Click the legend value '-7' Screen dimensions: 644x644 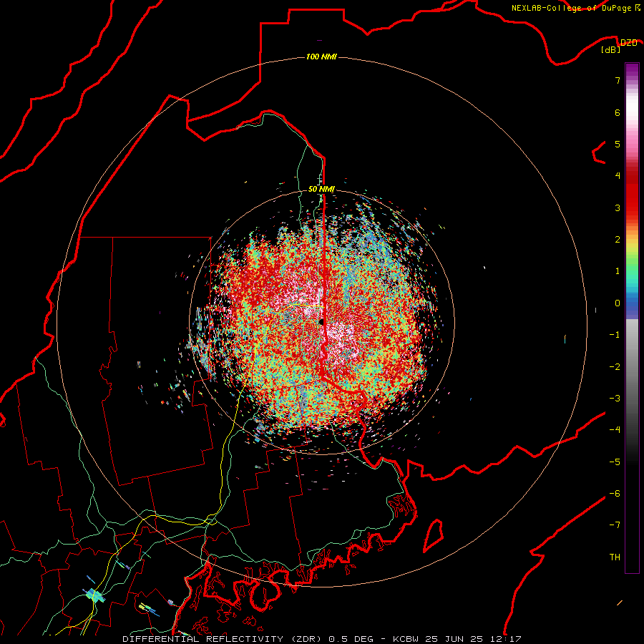pos(615,525)
